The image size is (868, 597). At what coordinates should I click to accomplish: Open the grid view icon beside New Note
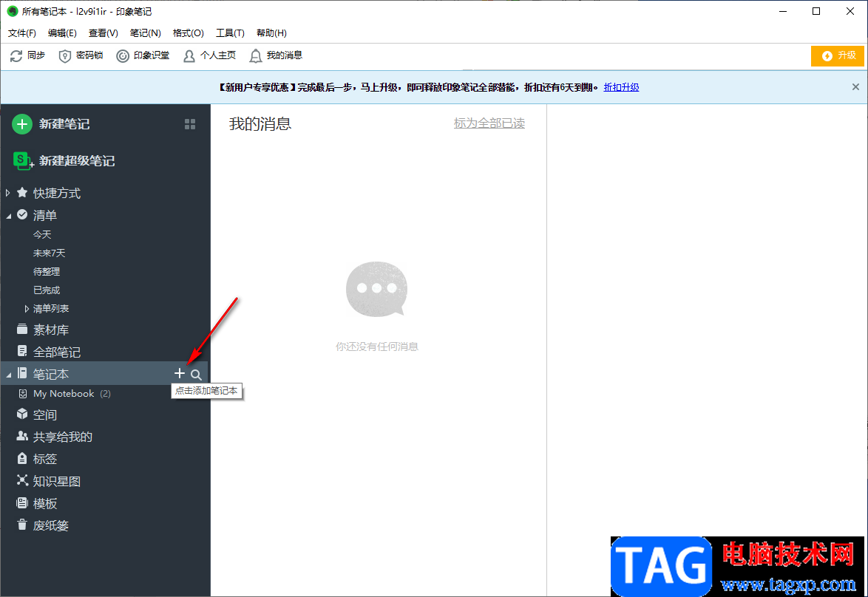pyautogui.click(x=190, y=124)
